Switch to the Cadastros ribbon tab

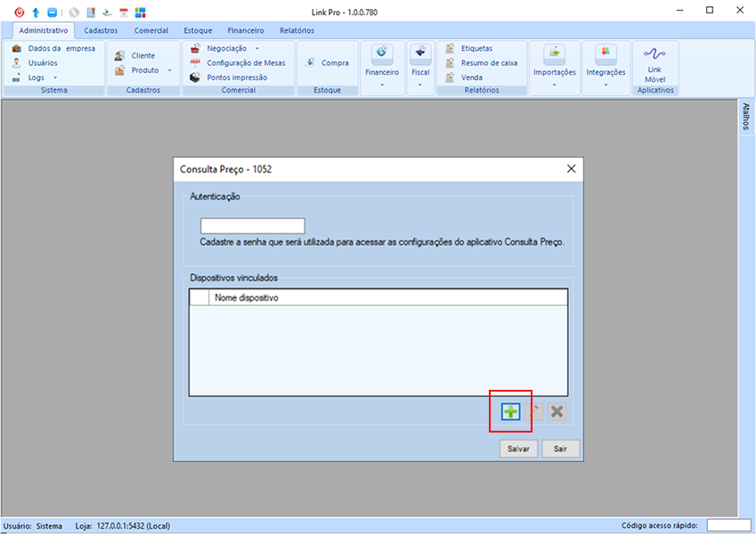pyautogui.click(x=101, y=30)
